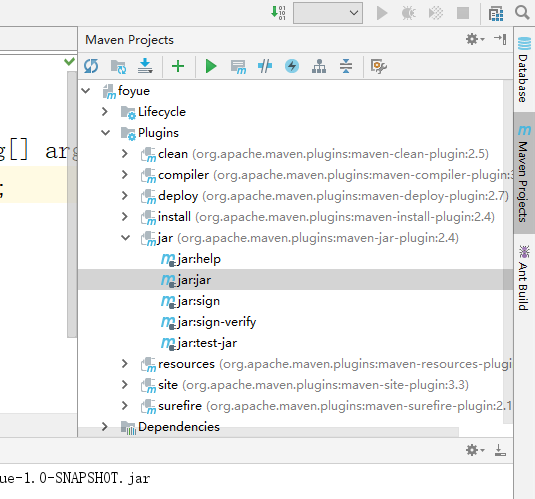Expand the install plugin node

pos(125,217)
